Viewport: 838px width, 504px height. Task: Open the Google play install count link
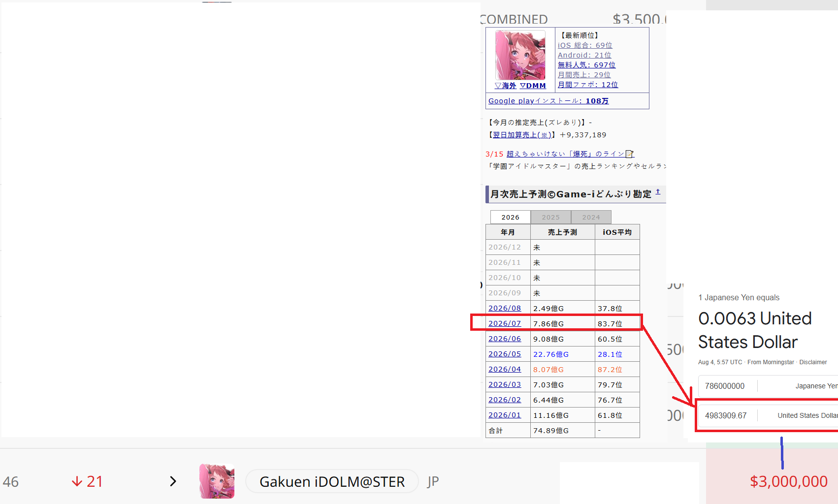[548, 101]
